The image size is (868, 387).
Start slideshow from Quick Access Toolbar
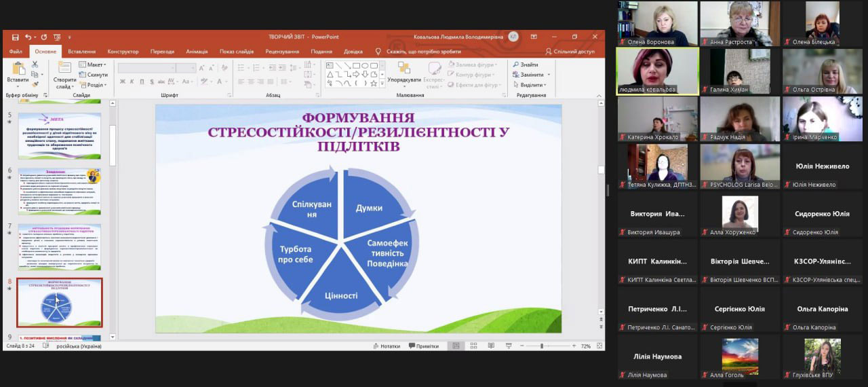pos(57,37)
